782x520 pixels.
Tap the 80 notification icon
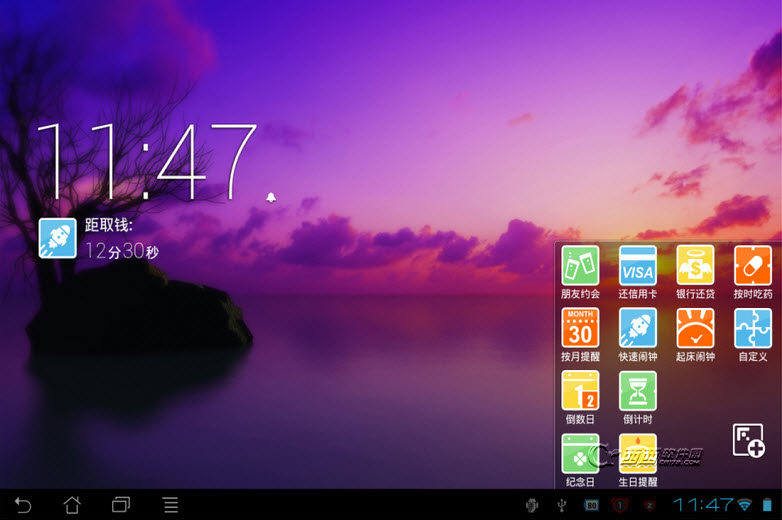tap(591, 506)
